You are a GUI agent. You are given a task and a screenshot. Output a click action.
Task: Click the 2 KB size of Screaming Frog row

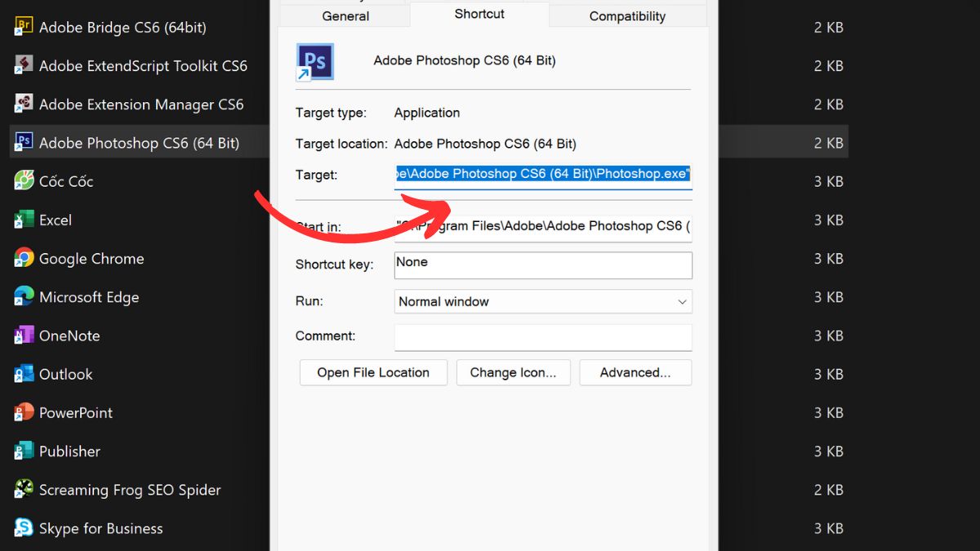(x=828, y=490)
